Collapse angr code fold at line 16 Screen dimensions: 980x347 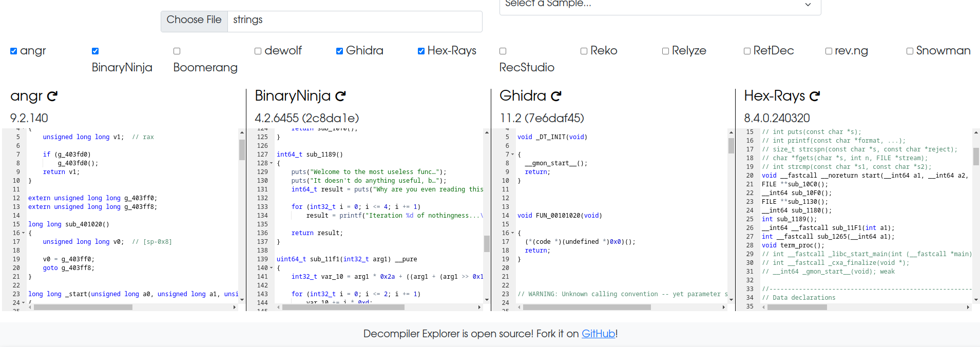[x=24, y=233]
